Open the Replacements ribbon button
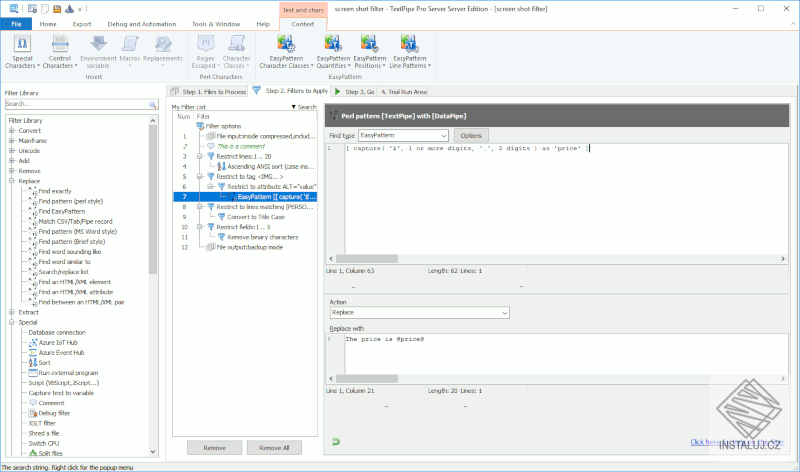Screen dimensions: 800x472 pyautogui.click(x=163, y=52)
